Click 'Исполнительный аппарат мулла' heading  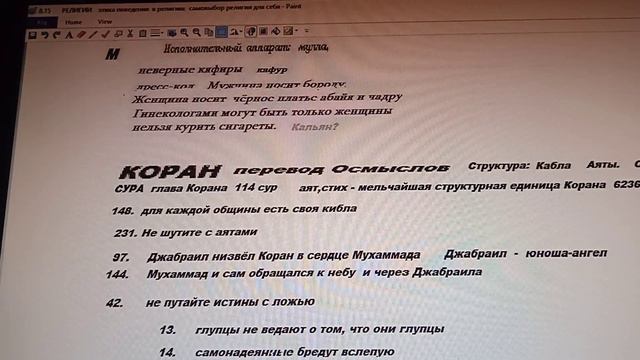click(246, 48)
